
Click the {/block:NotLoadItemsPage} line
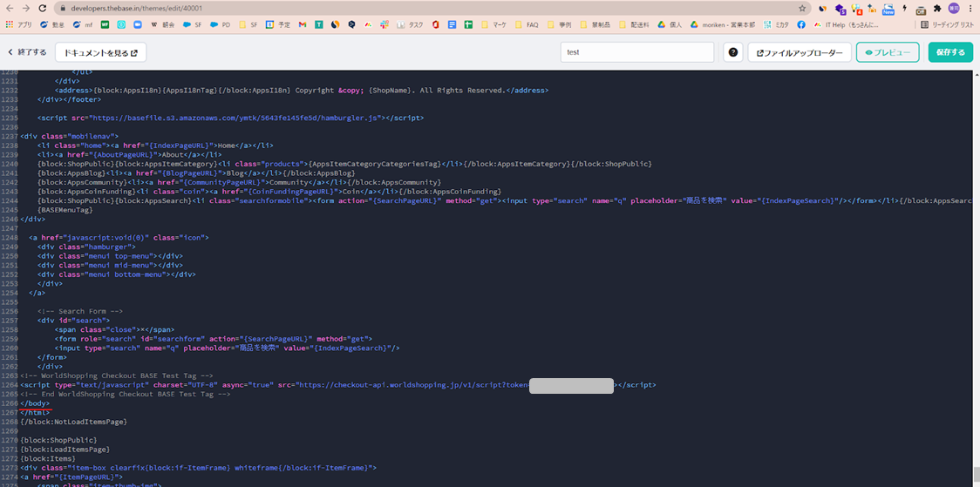click(x=74, y=422)
